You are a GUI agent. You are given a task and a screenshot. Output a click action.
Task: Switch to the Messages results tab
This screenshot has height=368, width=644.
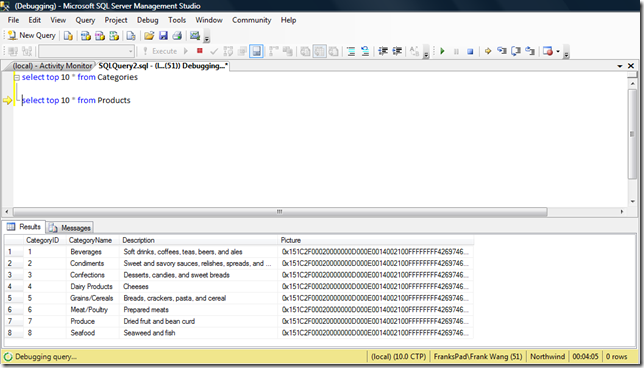click(x=70, y=228)
